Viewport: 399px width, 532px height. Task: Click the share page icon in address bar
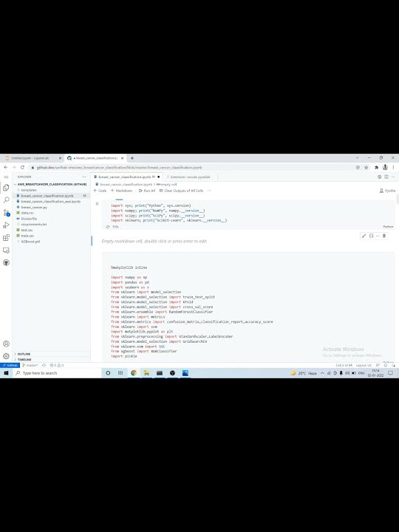click(358, 167)
